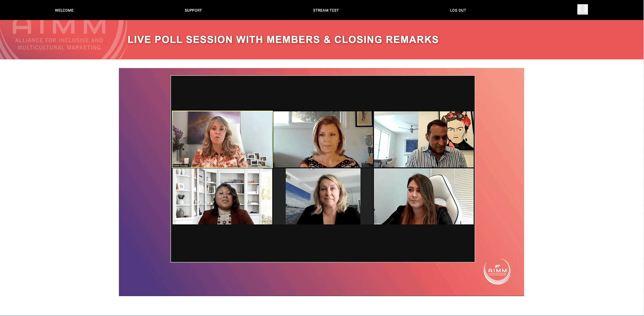Click the LOG OUT link

pyautogui.click(x=458, y=10)
